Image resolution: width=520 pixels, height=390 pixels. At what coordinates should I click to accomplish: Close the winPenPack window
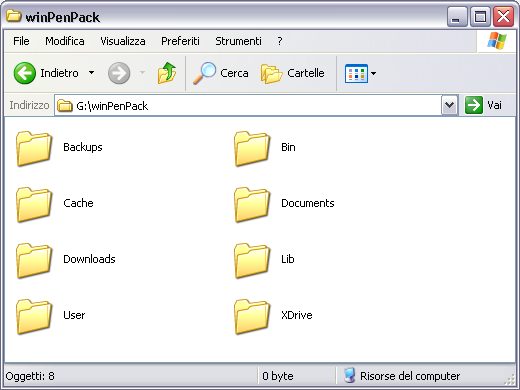click(503, 16)
